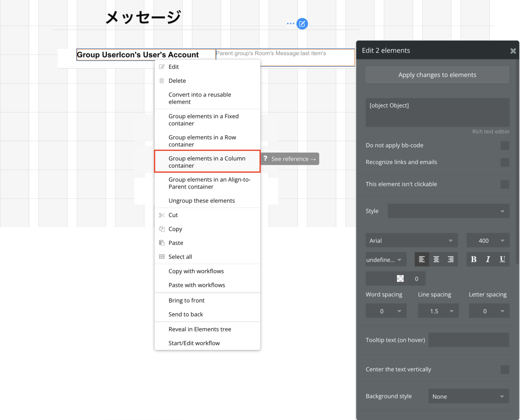520x420 pixels.
Task: Open the undefined font size dropdown
Action: tap(386, 260)
